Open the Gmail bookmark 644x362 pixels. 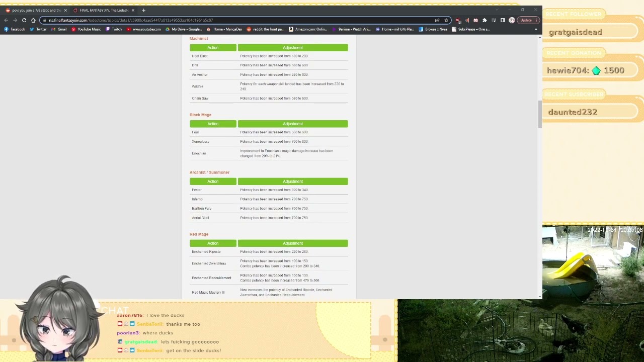click(59, 29)
